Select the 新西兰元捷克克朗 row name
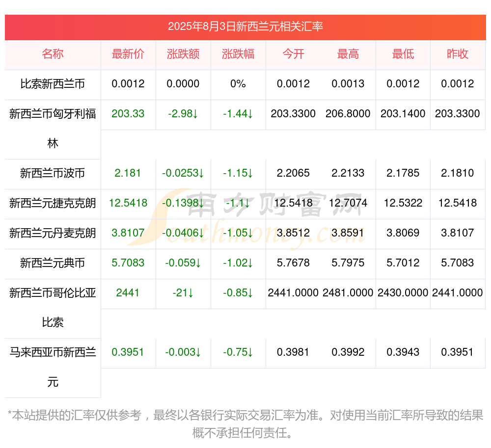Screen dimensions: 491x448 click(53, 203)
